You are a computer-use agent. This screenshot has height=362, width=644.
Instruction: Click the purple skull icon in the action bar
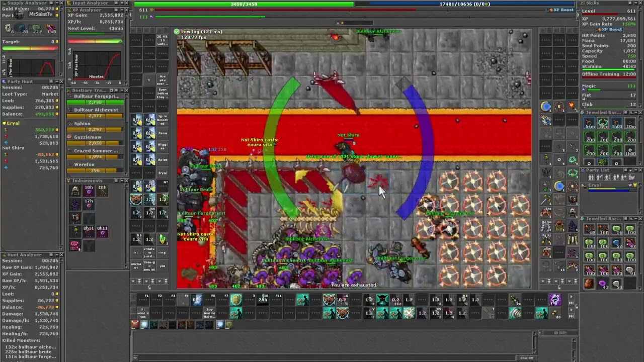tap(554, 300)
